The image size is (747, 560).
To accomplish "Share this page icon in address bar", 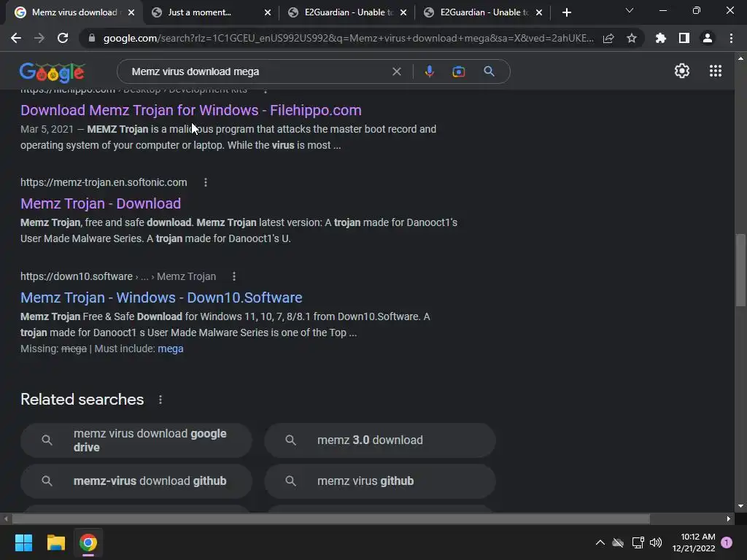I will point(608,39).
